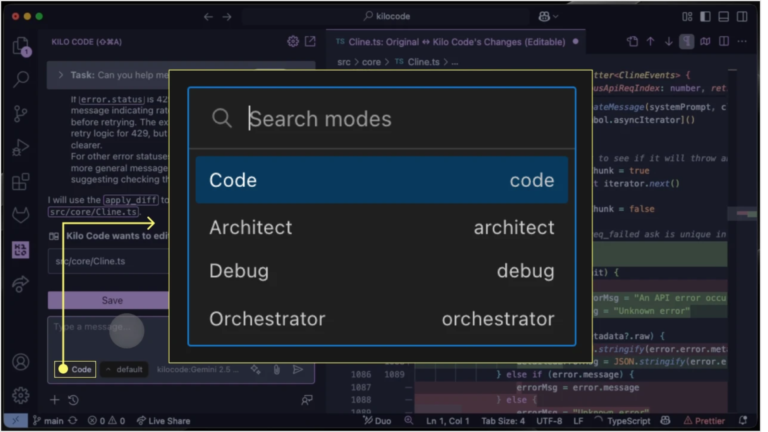The width and height of the screenshot is (768, 432).
Task: Click UTF-8 encoding indicator
Action: (x=549, y=421)
